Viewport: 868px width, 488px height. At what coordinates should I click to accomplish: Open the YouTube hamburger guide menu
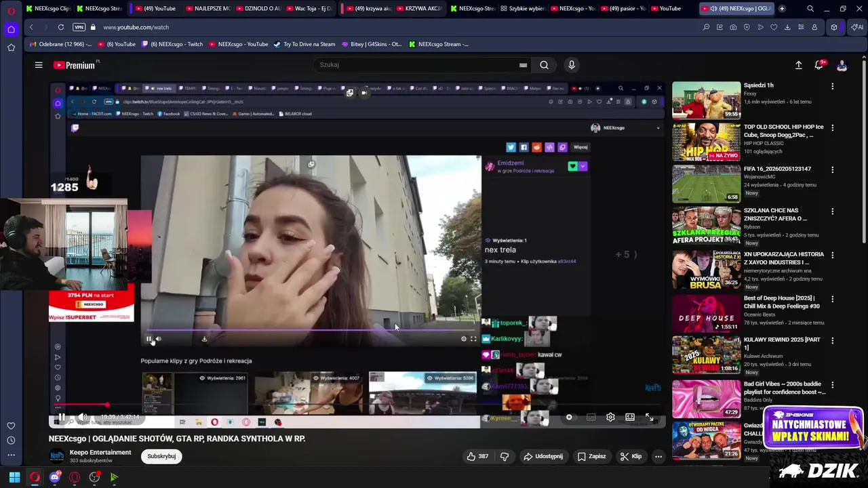(39, 65)
